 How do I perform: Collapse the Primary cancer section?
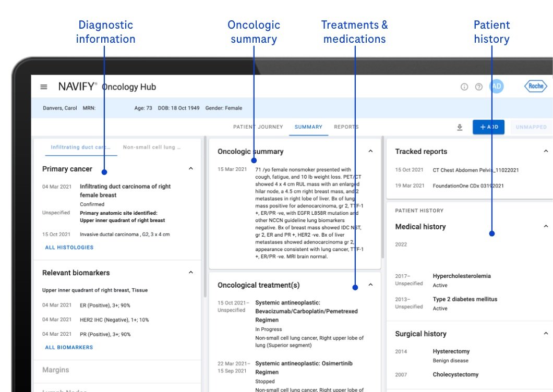[191, 168]
